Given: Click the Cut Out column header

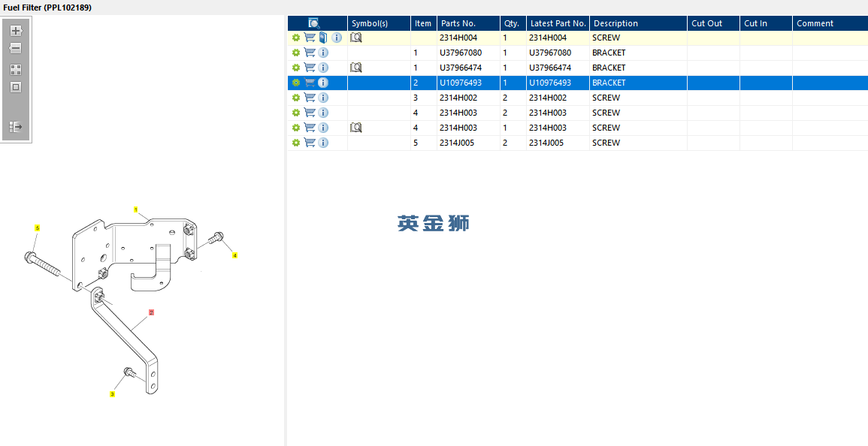Looking at the screenshot, I should pyautogui.click(x=713, y=23).
